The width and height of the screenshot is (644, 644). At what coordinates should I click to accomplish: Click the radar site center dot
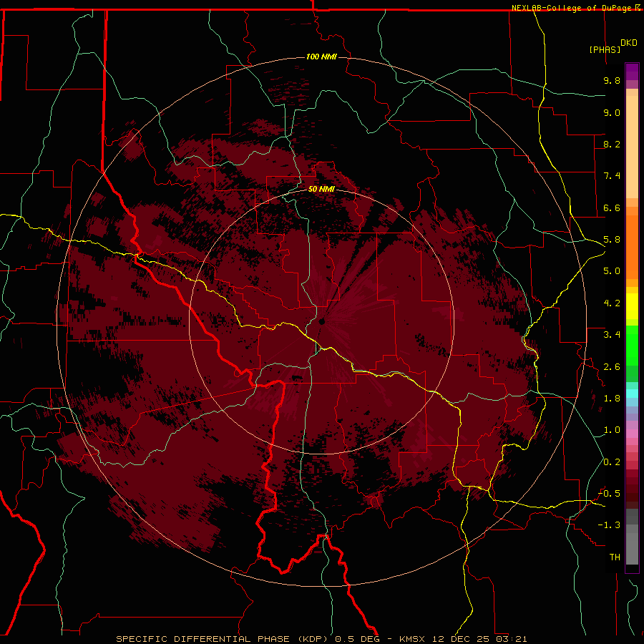pyautogui.click(x=322, y=321)
